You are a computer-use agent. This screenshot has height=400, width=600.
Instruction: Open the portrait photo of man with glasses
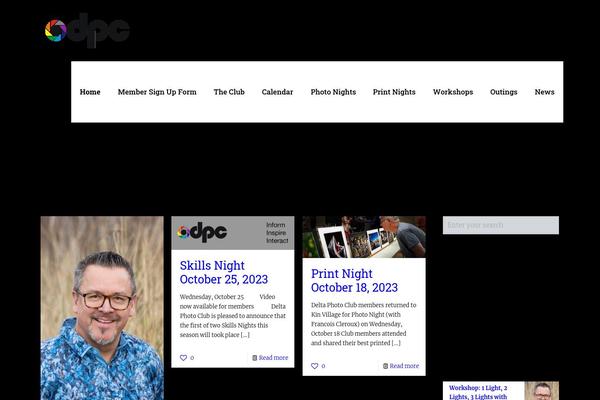pos(102,308)
